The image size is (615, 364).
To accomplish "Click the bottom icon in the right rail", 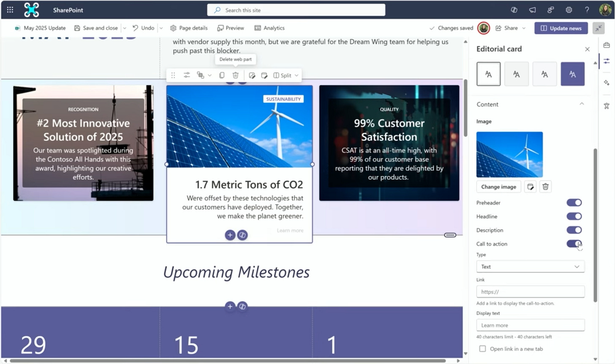I will 607,106.
